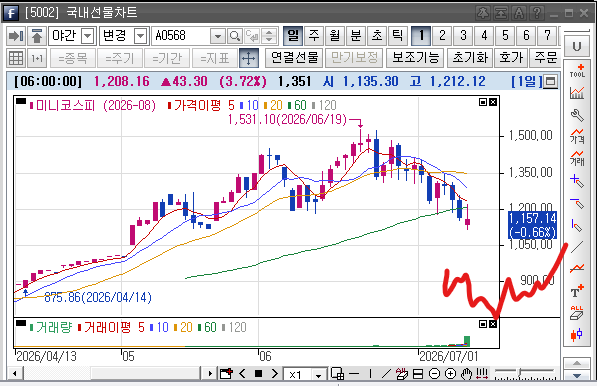
Task: Click the erase-all icon in bottom toolbar
Action: pyautogui.click(x=402, y=374)
